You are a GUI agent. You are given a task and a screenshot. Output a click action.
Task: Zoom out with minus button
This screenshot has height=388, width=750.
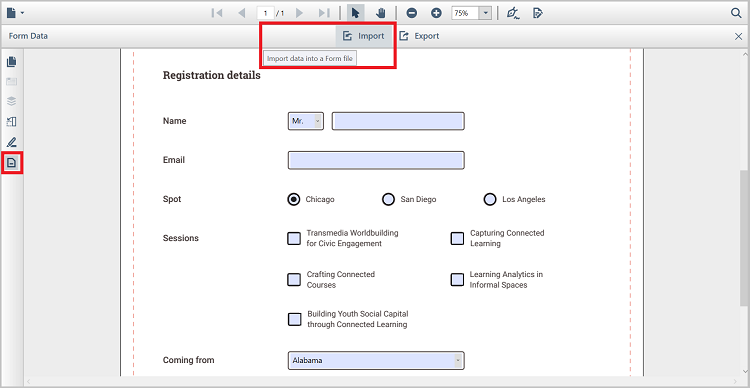pyautogui.click(x=411, y=13)
